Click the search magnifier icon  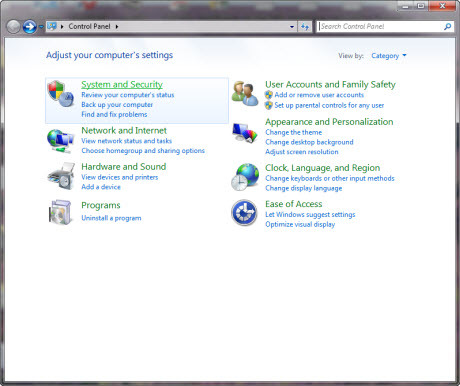click(x=448, y=26)
